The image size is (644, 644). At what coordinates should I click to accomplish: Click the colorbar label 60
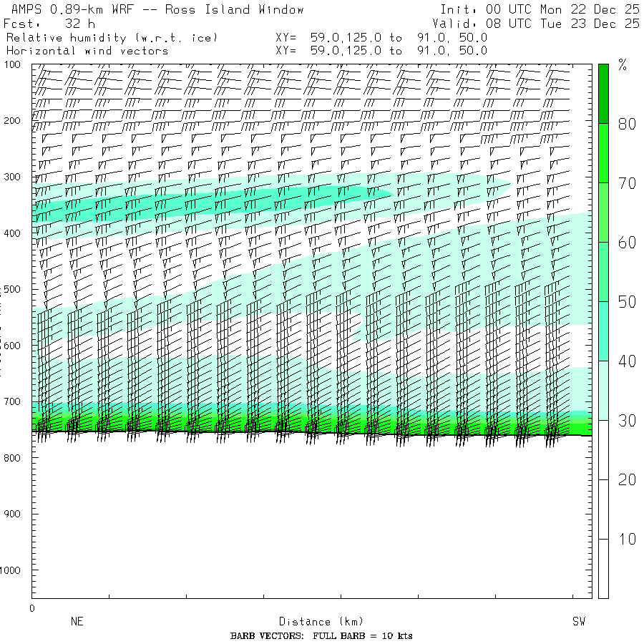pos(627,243)
